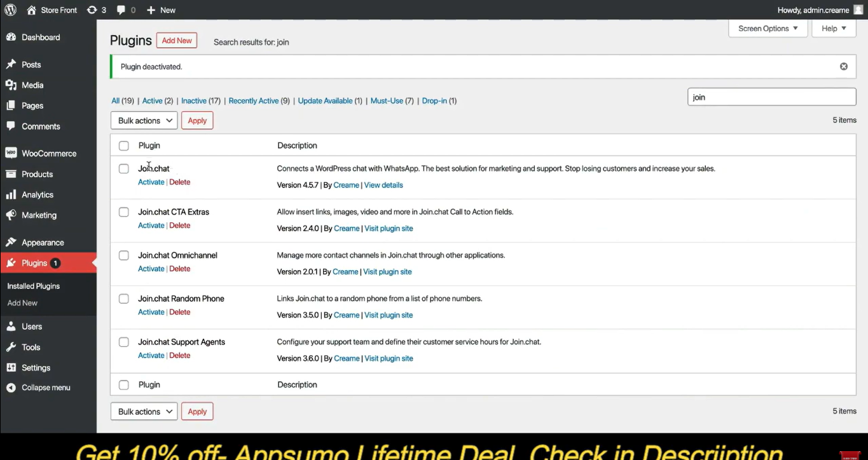Delete the Join.chat Random Phone plugin
868x460 pixels.
(x=180, y=312)
